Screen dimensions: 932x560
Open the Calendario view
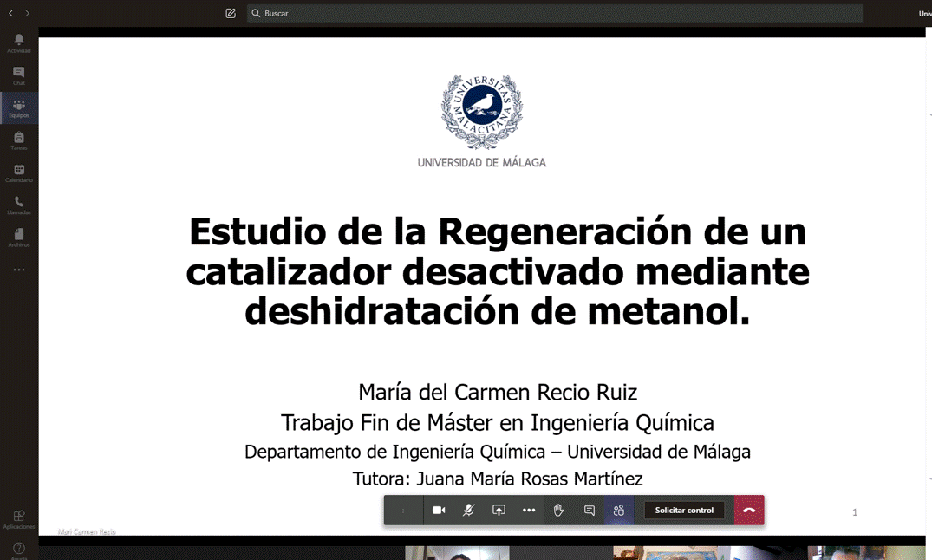(19, 173)
